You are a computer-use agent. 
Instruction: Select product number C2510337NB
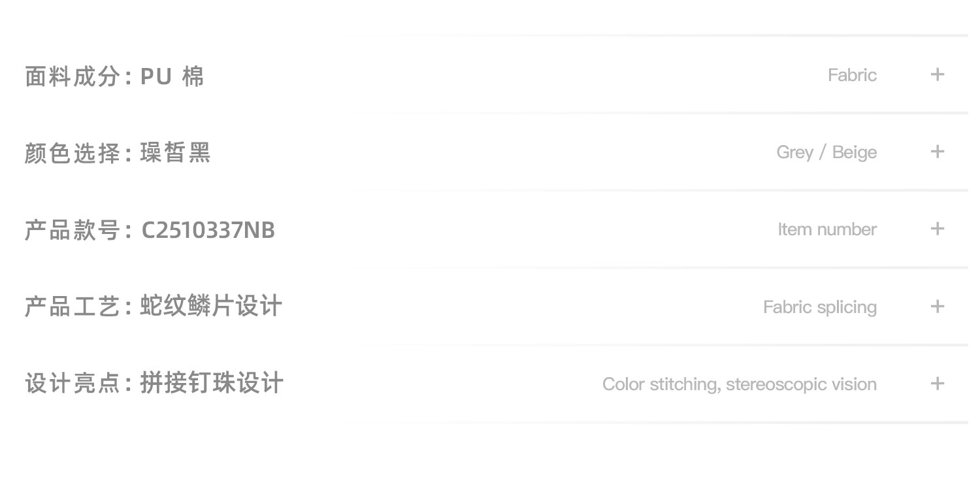point(208,230)
